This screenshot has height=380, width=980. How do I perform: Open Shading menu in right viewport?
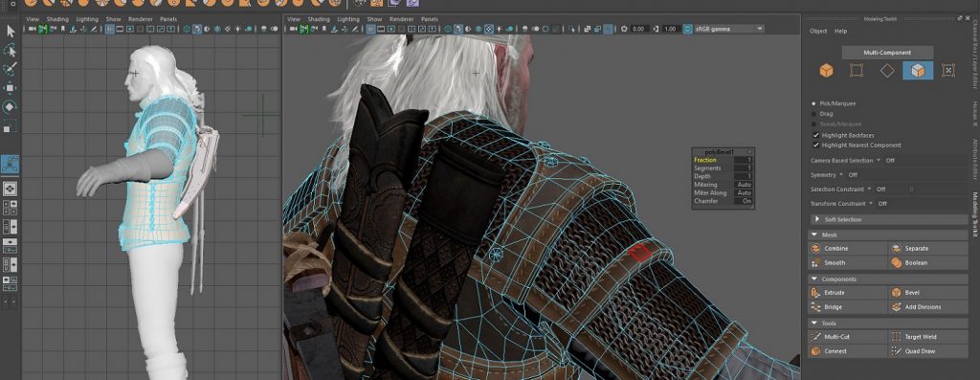[319, 19]
